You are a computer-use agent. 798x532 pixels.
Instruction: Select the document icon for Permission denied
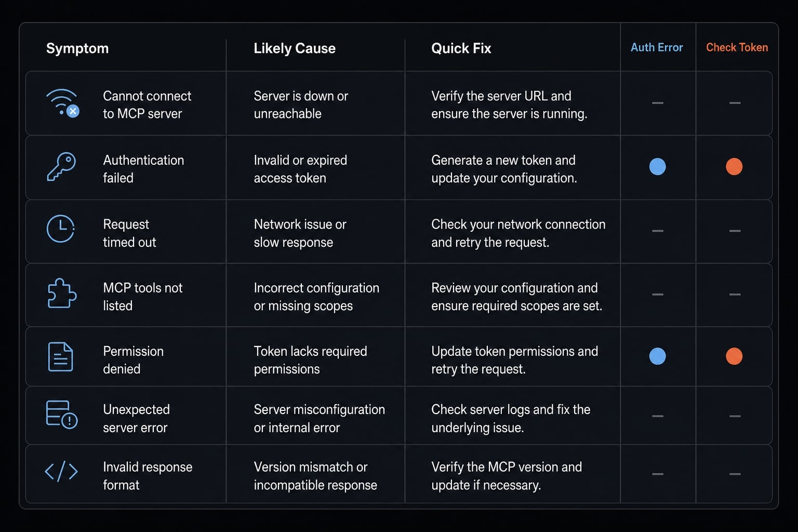pos(60,357)
